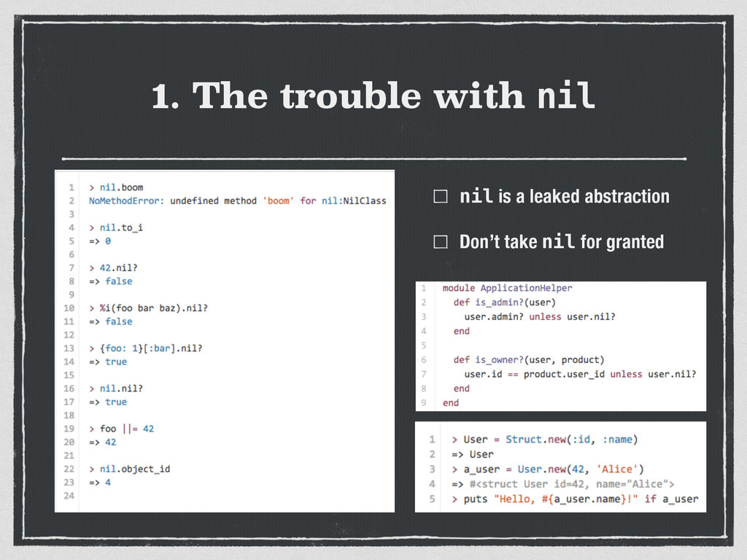Check the 'Don't take nil for granted' checkbox
Image resolution: width=747 pixels, height=560 pixels.
tap(440, 242)
